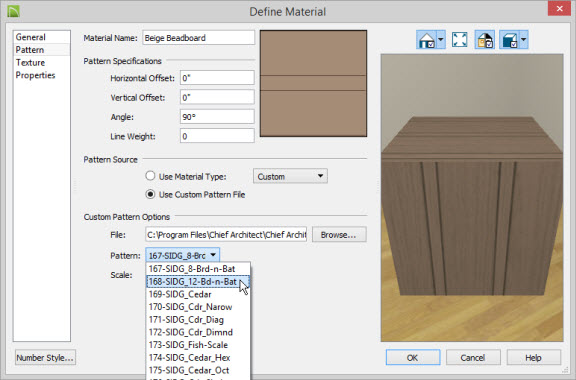Screen dimensions: 576x380
Task: Choose 168-SIDG_12-Bd-n-Bat from pattern list
Action: pyautogui.click(x=198, y=282)
